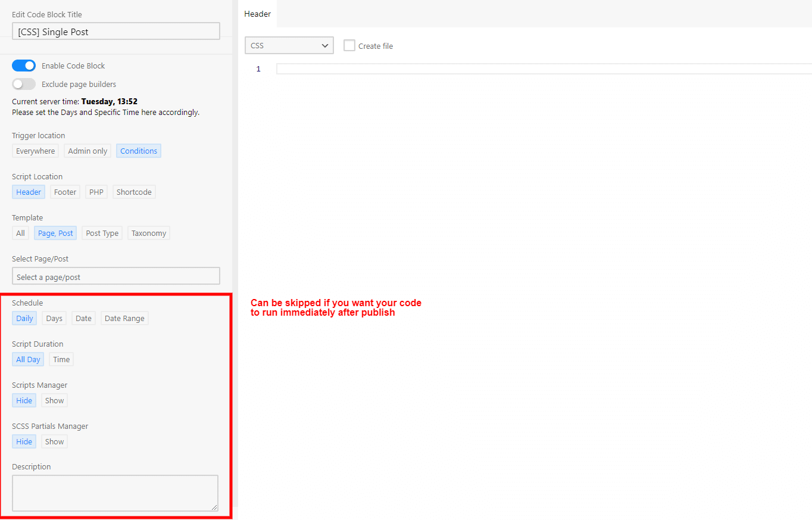Click the Description text area
Screen dimensions: 812x520
[115, 493]
